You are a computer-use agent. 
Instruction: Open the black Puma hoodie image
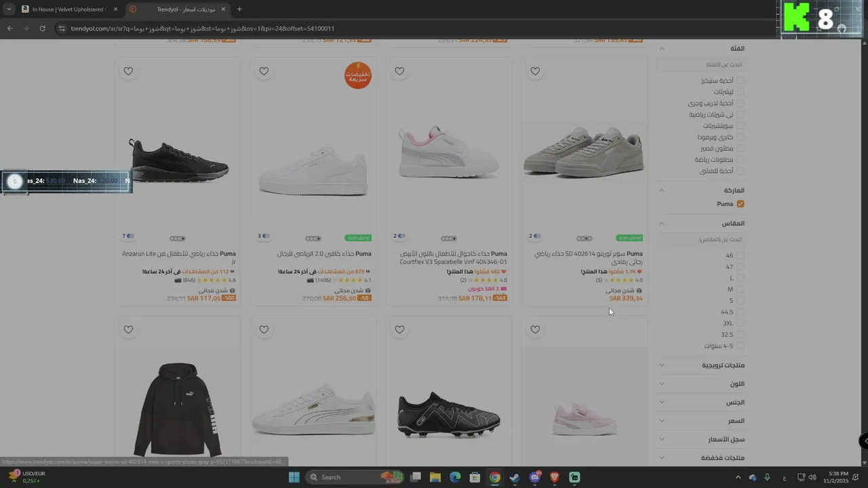pos(178,409)
